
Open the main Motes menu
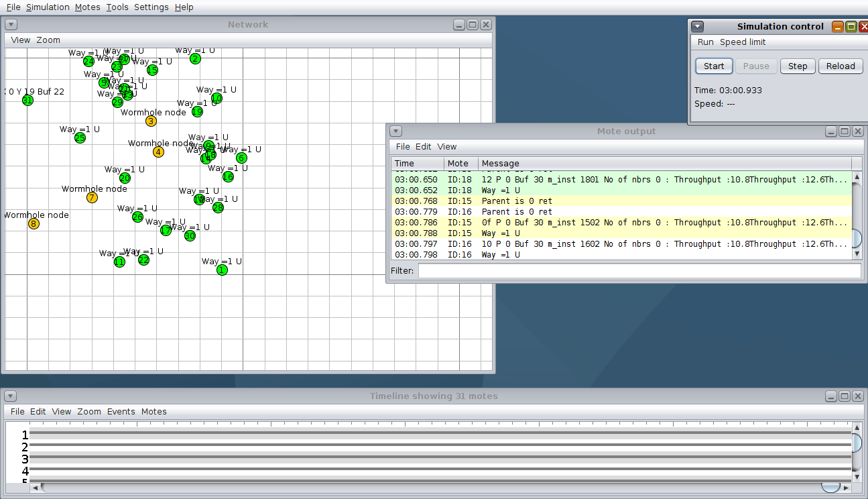pyautogui.click(x=87, y=7)
